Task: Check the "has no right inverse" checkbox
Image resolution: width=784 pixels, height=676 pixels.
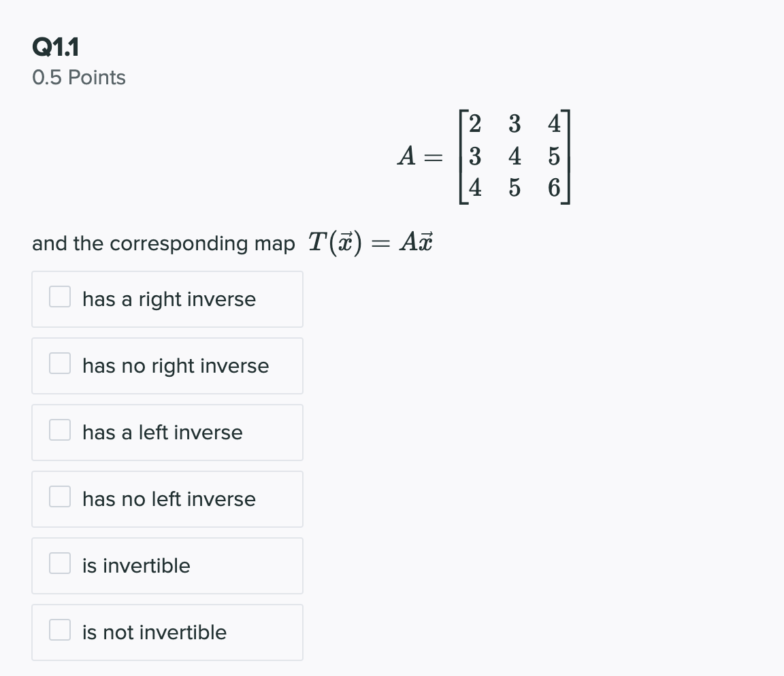Action: [59, 363]
